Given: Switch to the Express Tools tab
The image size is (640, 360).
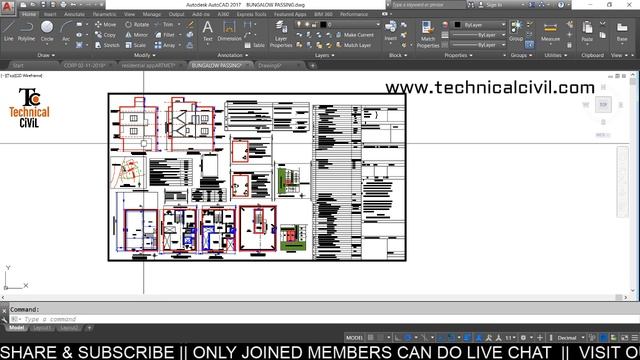Looking at the screenshot, I should pos(251,14).
